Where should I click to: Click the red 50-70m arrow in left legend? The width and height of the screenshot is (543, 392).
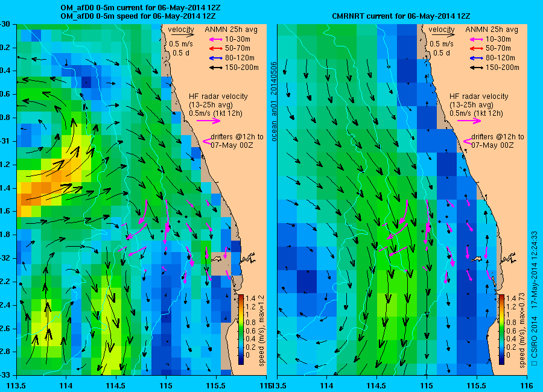216,49
